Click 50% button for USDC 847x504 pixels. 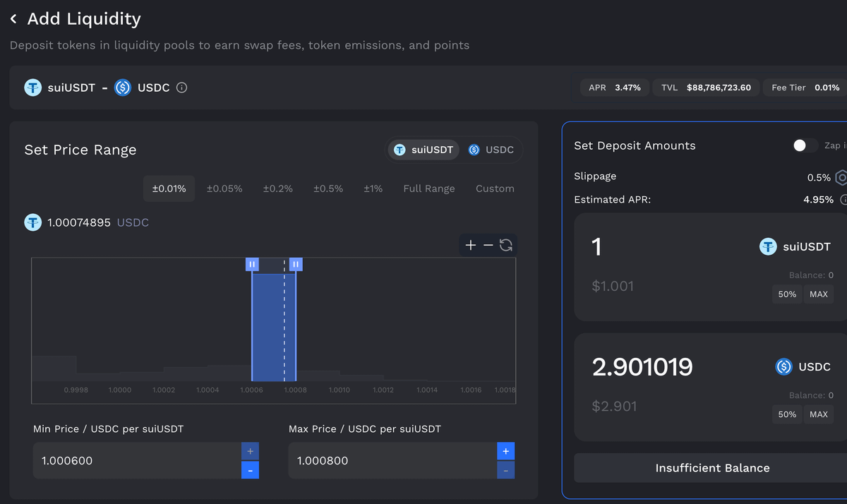[x=787, y=414]
